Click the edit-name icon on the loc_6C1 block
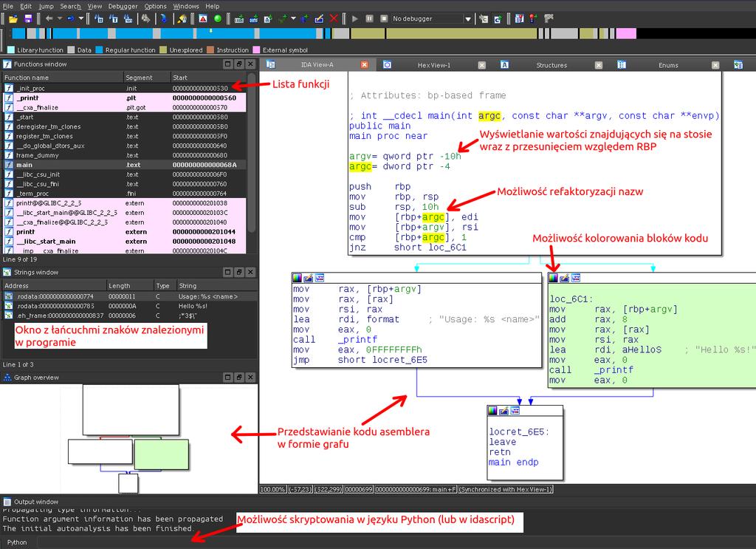The height and width of the screenshot is (549, 756). coord(564,277)
